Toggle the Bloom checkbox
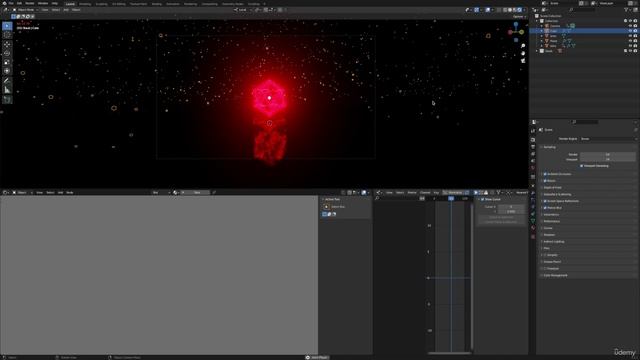Image resolution: width=640 pixels, height=360 pixels. (x=545, y=181)
